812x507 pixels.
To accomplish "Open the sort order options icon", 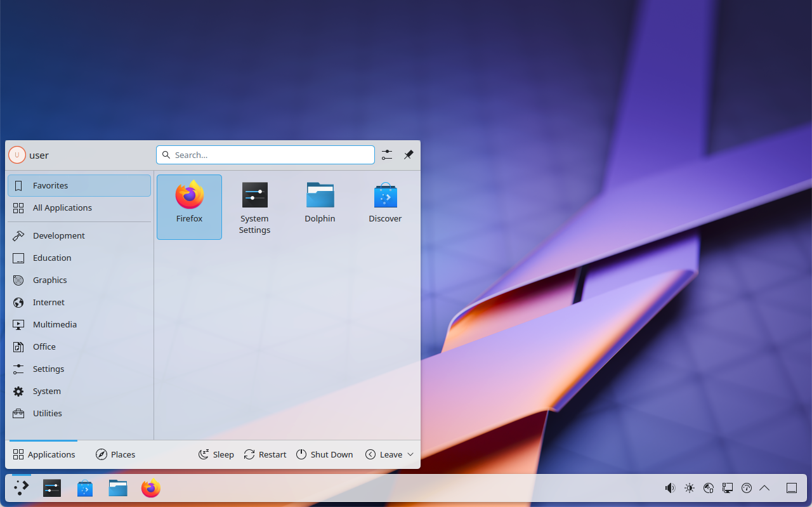I will [386, 155].
